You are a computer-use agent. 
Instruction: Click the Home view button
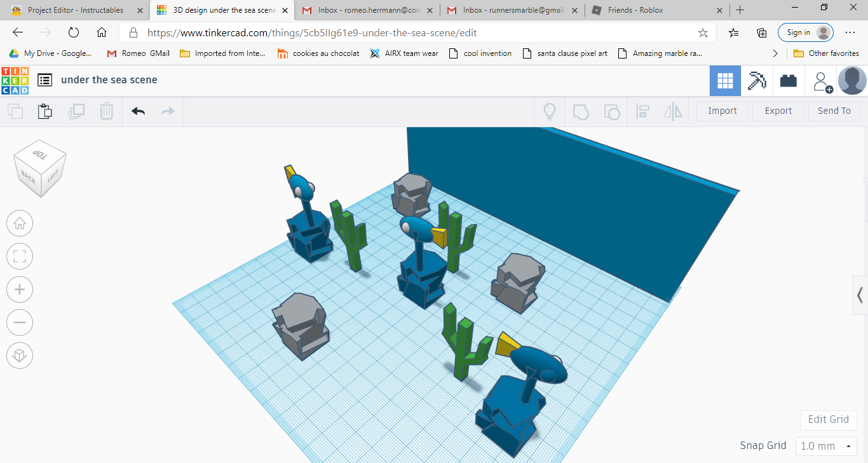20,223
